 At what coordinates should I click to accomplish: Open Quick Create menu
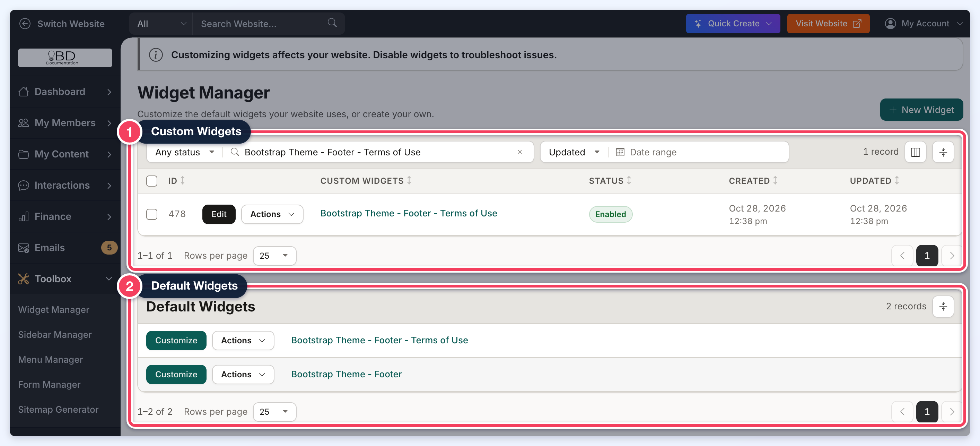pos(733,24)
